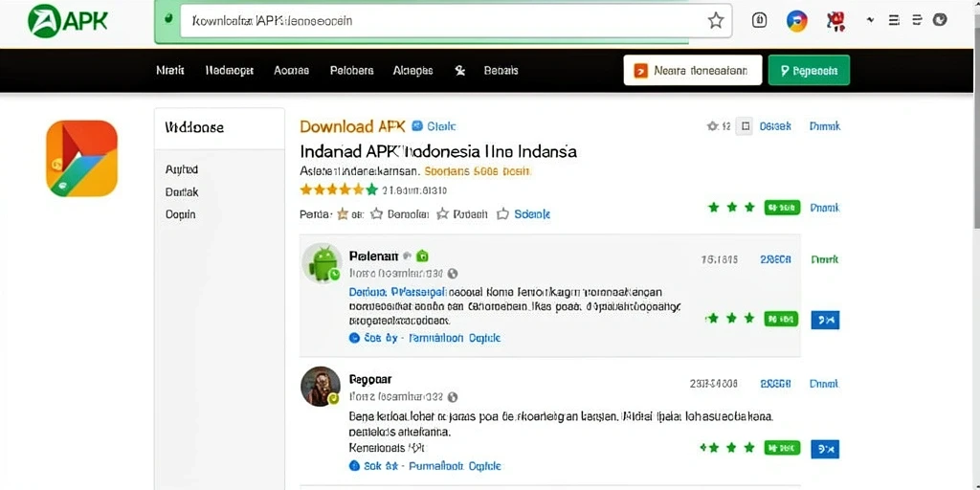Click the red extension icon in the browser toolbar
Viewport: 980px width, 490px height.
(x=835, y=21)
